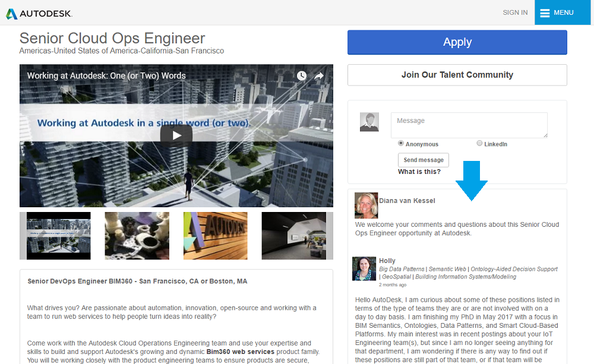Click the 'What drives you?' paragraph
Viewport: 594px width, 364px height.
coord(172,312)
